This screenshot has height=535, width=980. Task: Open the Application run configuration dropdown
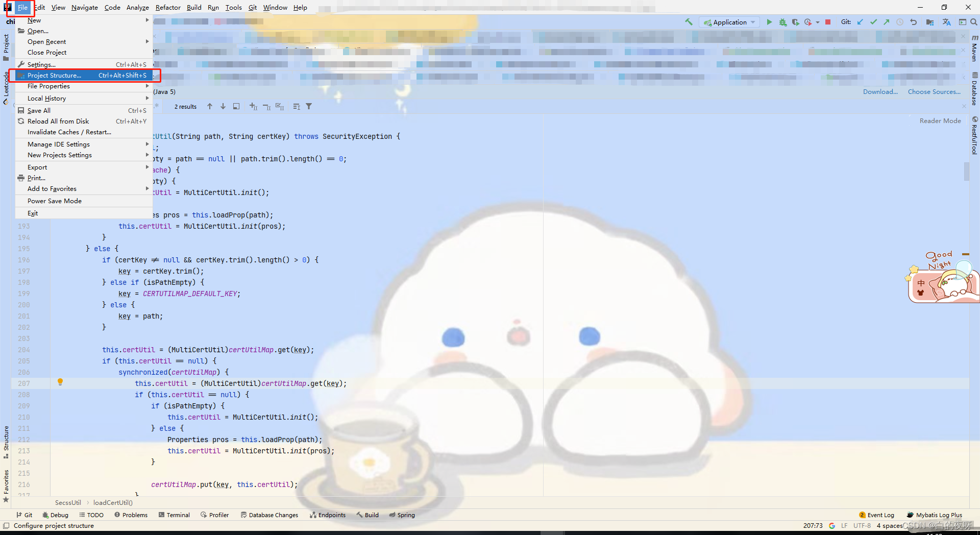730,22
